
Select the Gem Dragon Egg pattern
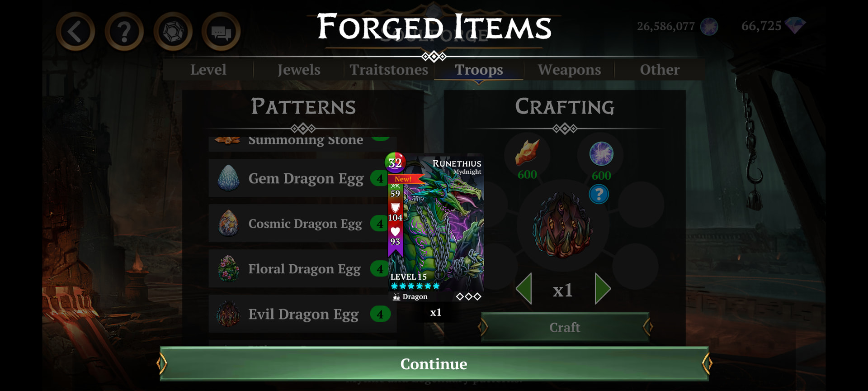[x=302, y=178]
